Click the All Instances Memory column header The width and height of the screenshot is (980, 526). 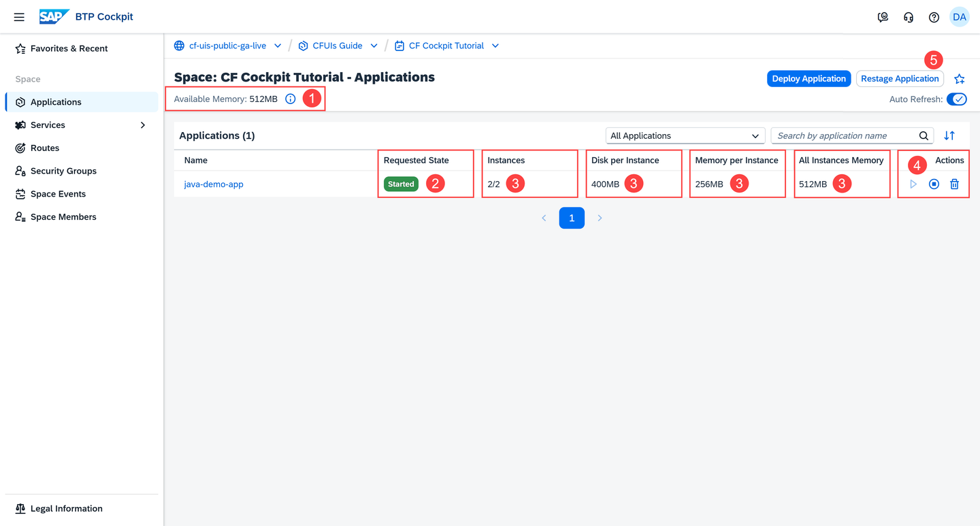click(841, 161)
